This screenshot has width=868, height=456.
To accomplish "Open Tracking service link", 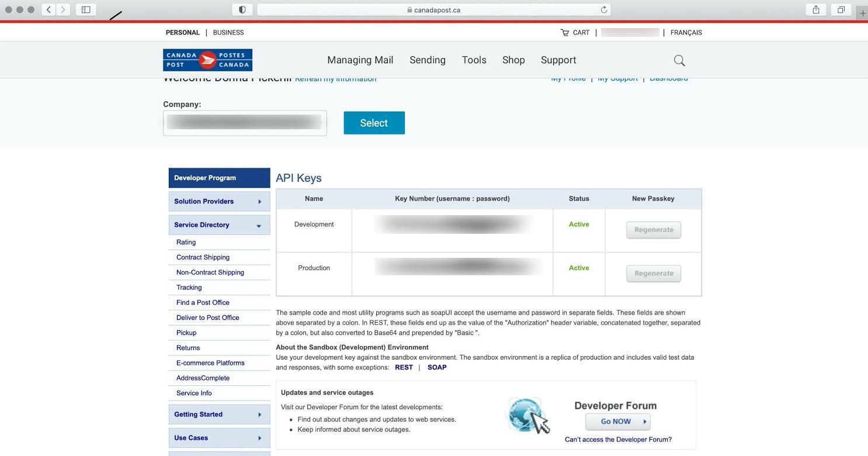I will point(189,288).
